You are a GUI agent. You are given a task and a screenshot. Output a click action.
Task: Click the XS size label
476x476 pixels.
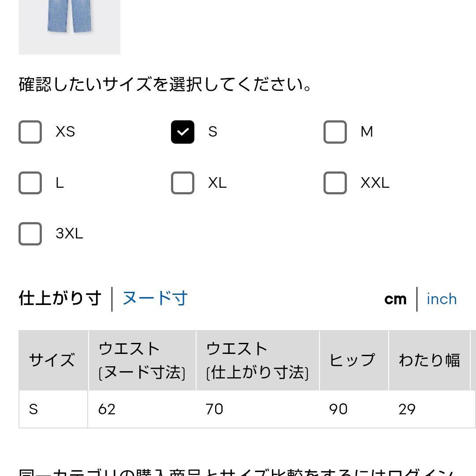(65, 132)
